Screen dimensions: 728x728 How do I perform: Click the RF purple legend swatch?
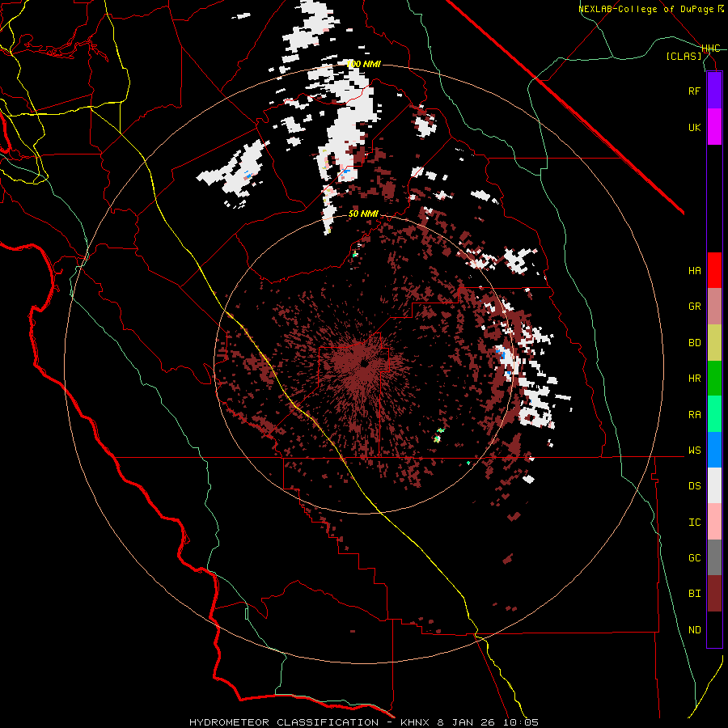click(714, 91)
